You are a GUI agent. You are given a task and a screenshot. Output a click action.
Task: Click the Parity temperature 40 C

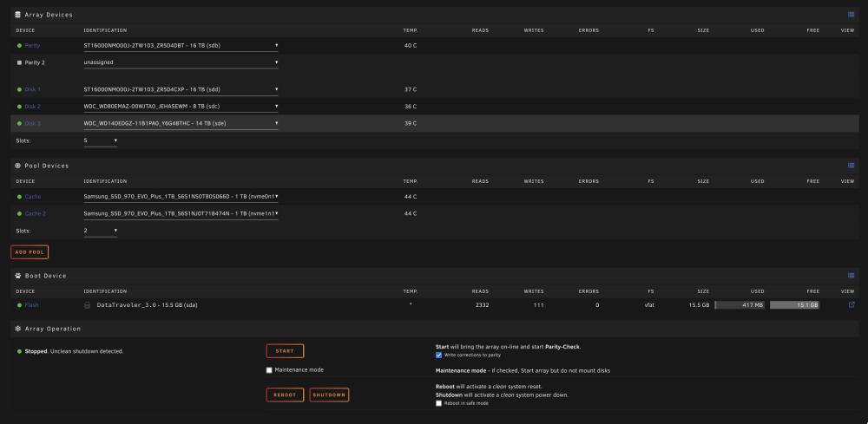pyautogui.click(x=411, y=45)
